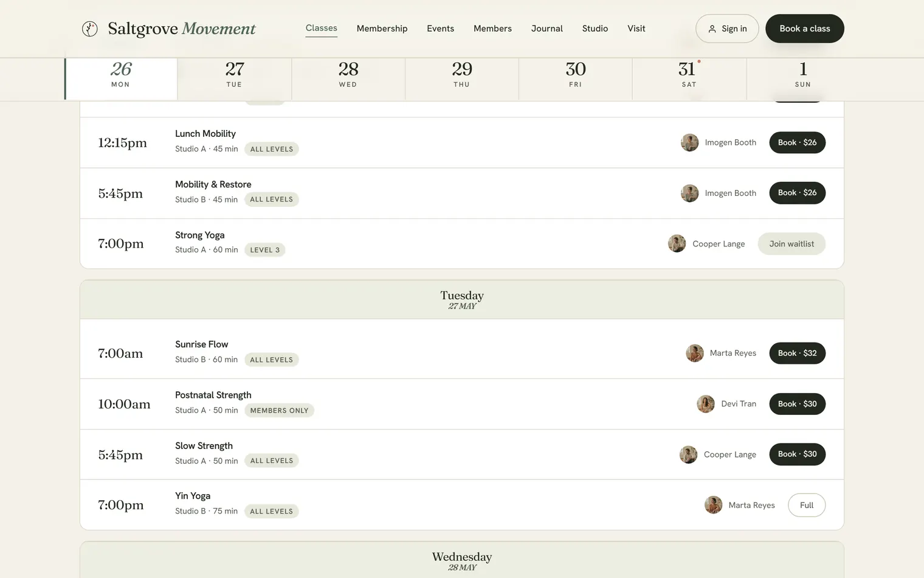Click the Book a class button
Screen dimensions: 924x578
click(x=804, y=29)
